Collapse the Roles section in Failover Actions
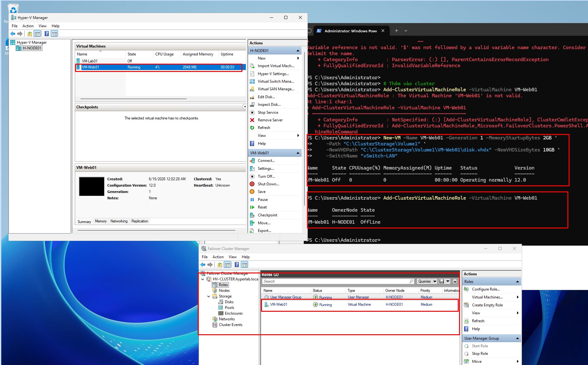 coord(517,282)
